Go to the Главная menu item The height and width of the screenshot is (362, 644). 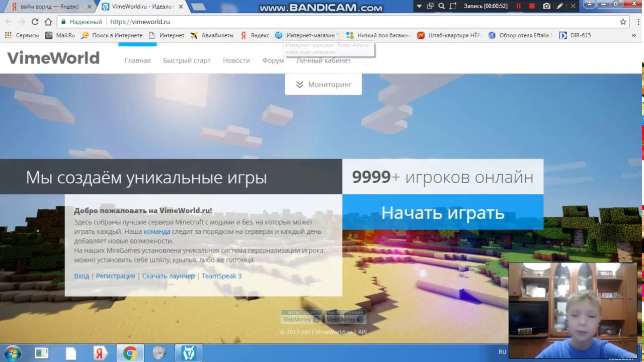point(137,60)
